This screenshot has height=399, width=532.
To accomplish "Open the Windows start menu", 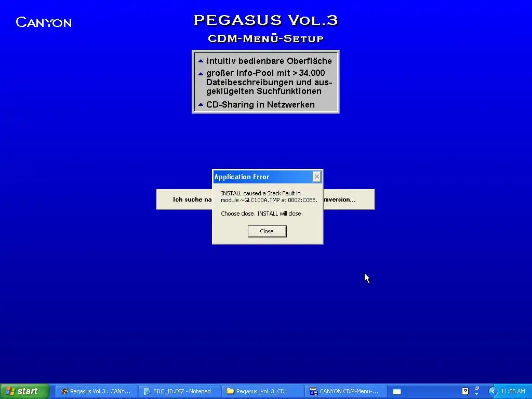I will [24, 391].
